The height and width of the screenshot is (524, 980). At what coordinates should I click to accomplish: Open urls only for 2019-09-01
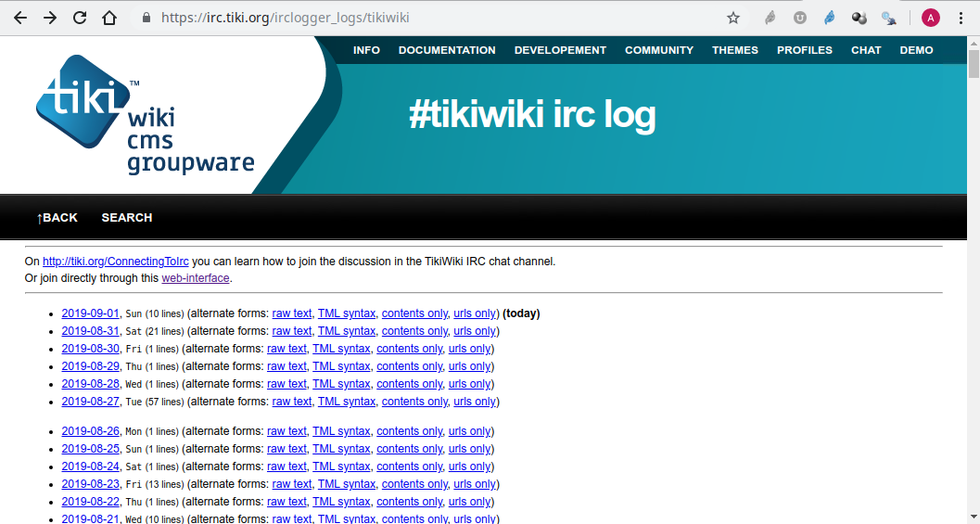point(475,313)
